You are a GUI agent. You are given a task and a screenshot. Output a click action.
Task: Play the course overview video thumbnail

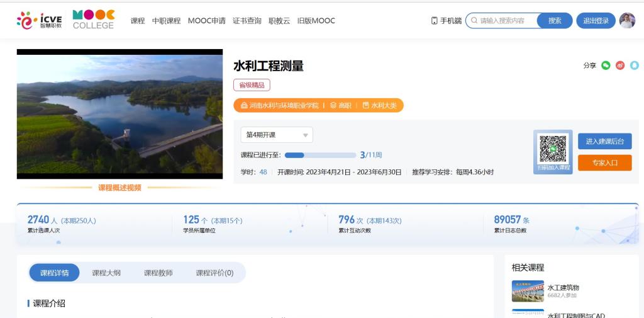tap(119, 113)
